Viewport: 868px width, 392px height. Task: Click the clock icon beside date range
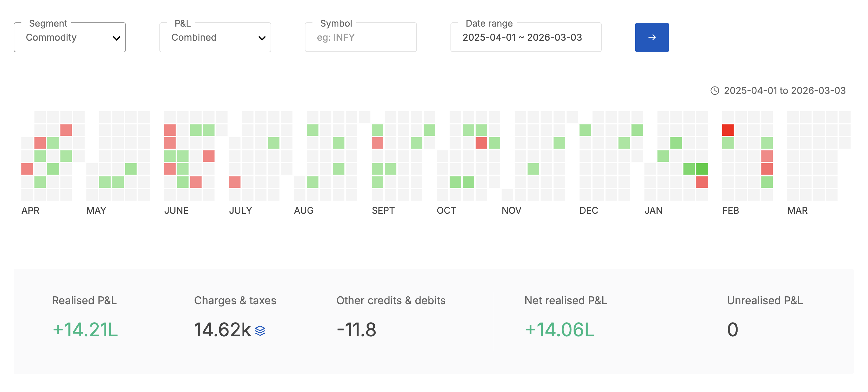714,91
